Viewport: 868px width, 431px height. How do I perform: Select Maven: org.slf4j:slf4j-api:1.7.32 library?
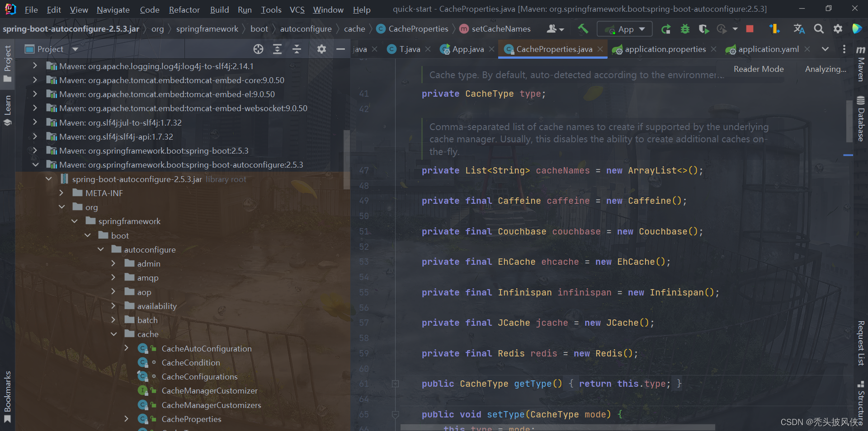coord(116,136)
